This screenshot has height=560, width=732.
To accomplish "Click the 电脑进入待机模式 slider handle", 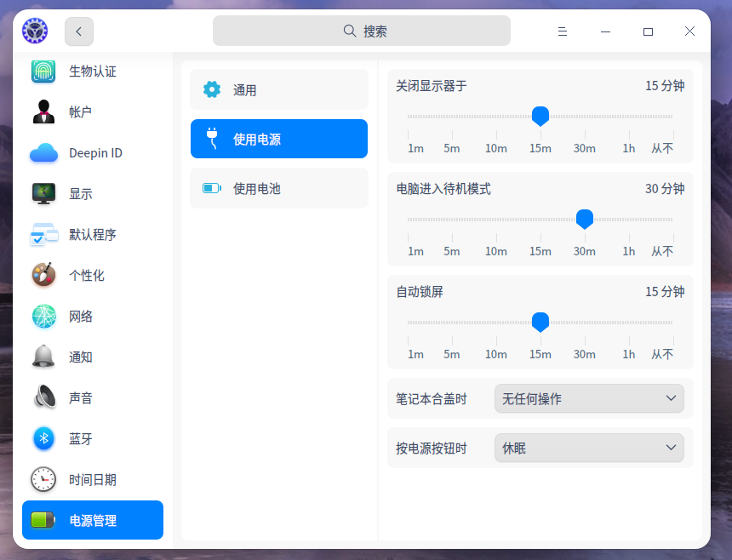I will 585,219.
